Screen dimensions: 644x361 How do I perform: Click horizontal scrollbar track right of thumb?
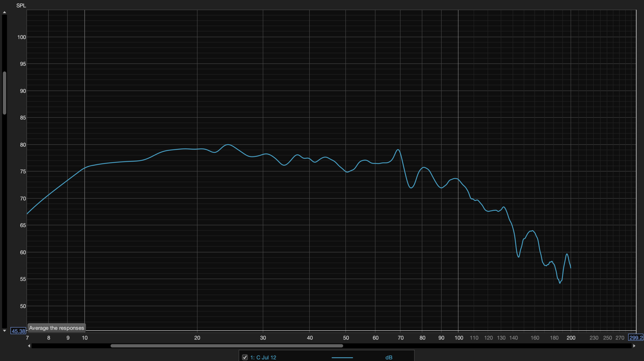485,346
